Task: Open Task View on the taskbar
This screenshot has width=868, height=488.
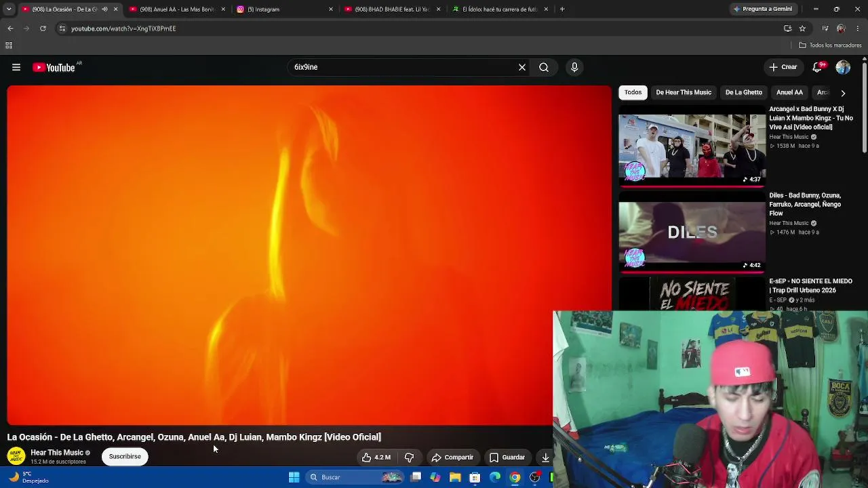Action: click(x=416, y=477)
